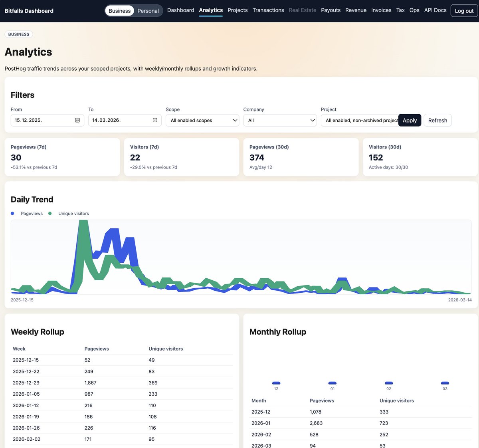
Task: Open the Project dropdown
Action: pos(360,120)
